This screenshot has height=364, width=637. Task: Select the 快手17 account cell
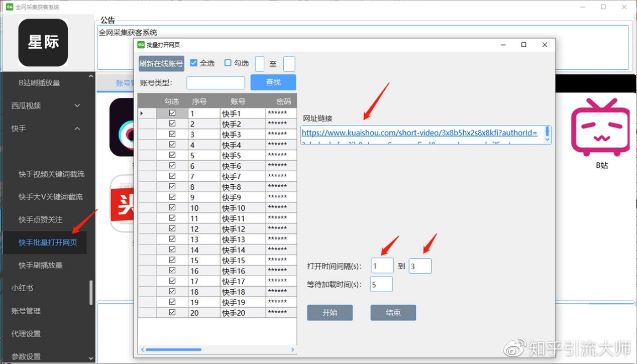coord(243,281)
